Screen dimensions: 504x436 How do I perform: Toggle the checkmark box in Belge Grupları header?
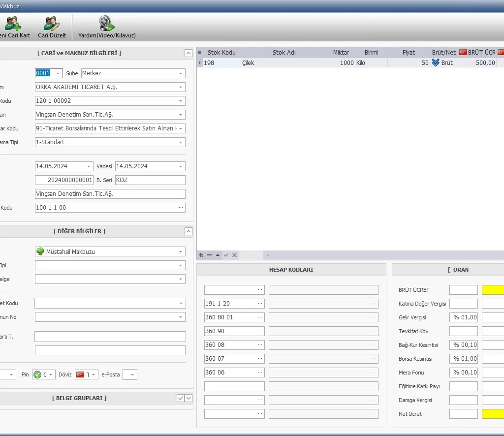coord(181,398)
